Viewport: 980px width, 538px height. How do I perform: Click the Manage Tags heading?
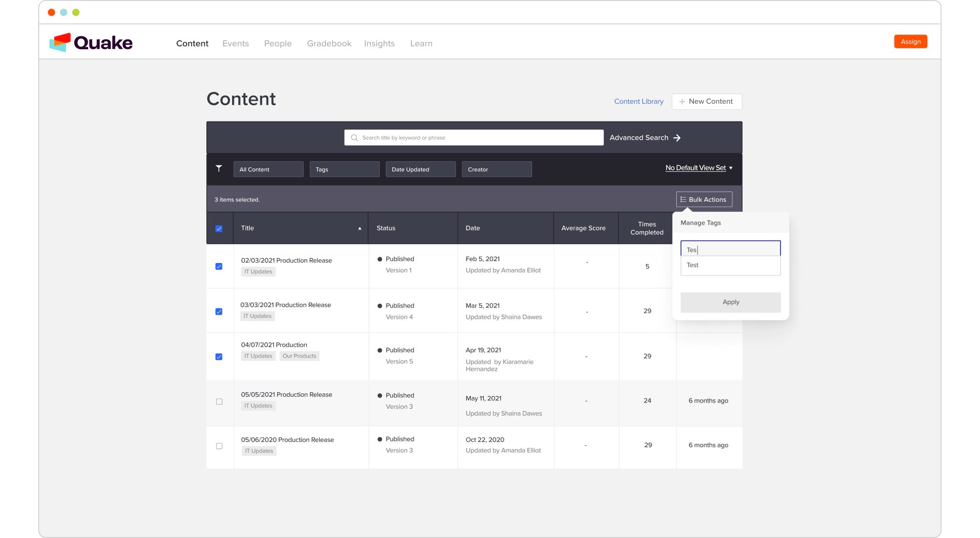tap(701, 223)
